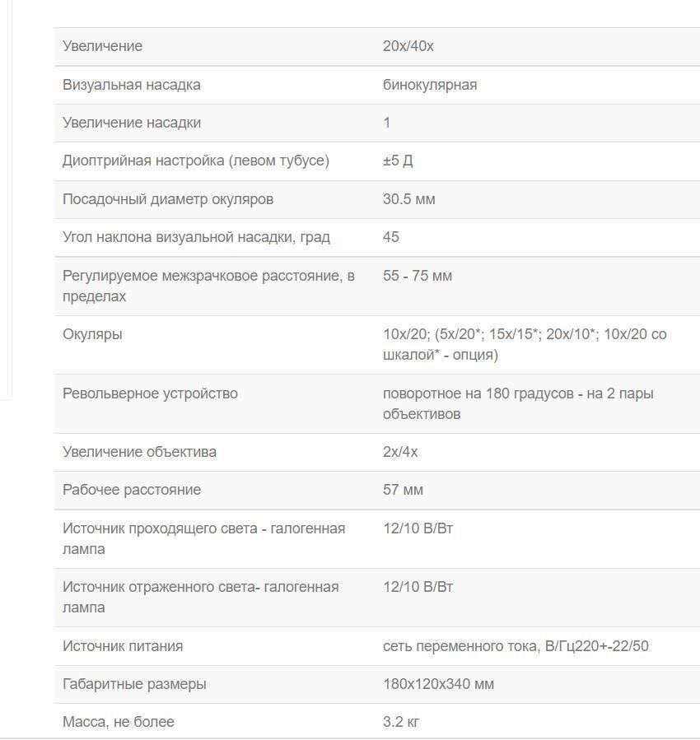
Task: Click the "Револьверное устройство" label
Action: pyautogui.click(x=150, y=393)
